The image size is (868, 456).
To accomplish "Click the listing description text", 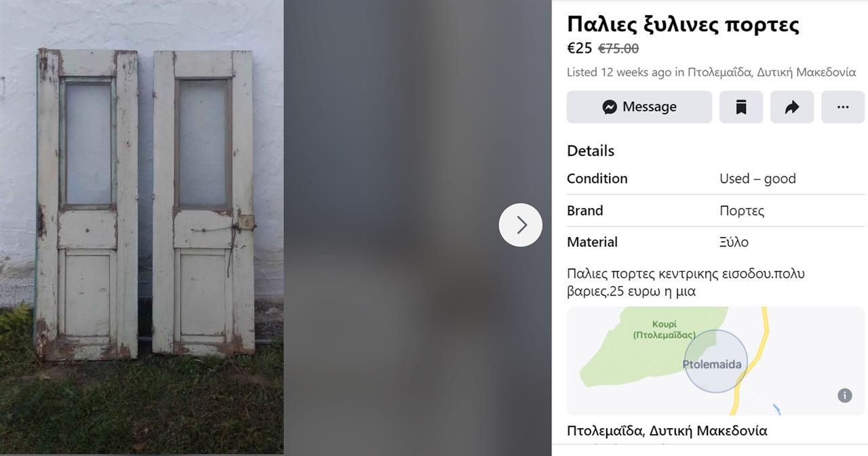I will 686,283.
